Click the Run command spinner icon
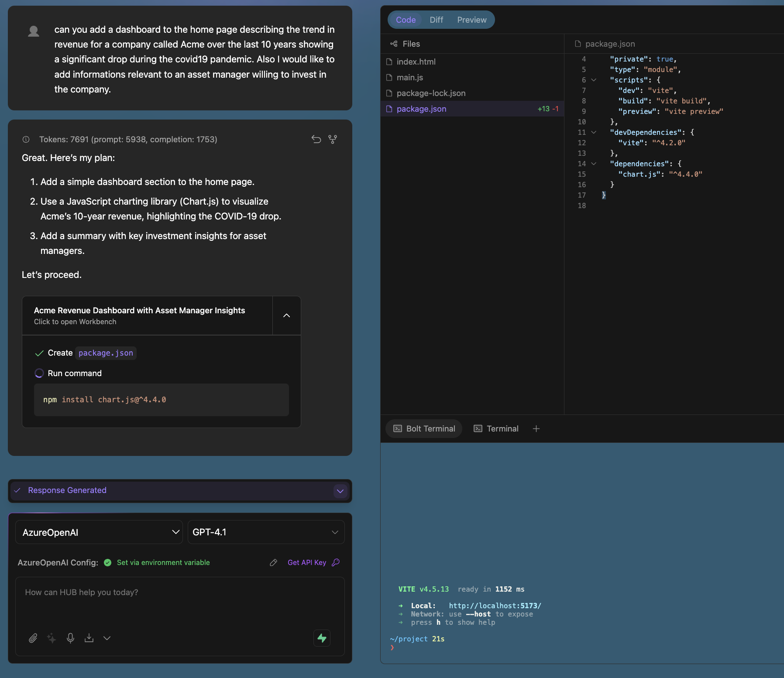Image resolution: width=784 pixels, height=678 pixels. pyautogui.click(x=39, y=373)
